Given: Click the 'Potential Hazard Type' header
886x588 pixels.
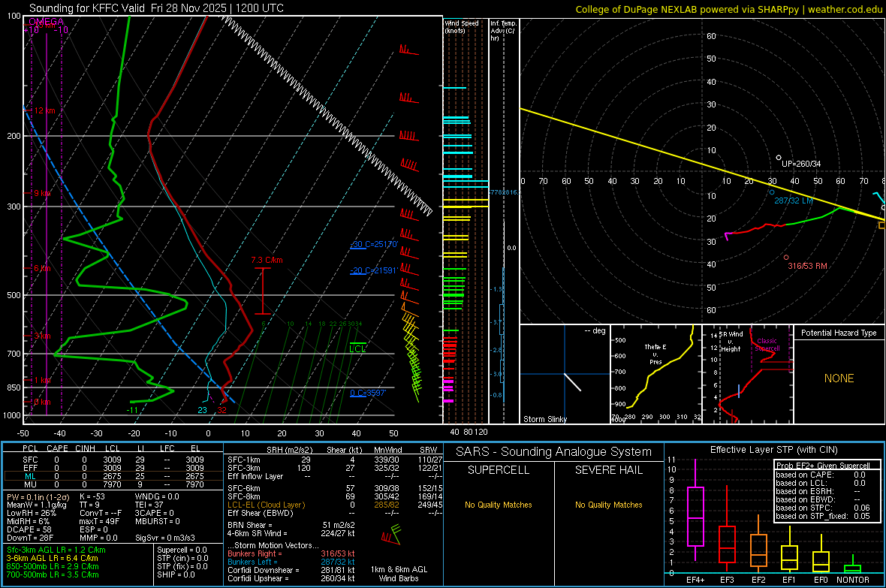Looking at the screenshot, I should 839,333.
